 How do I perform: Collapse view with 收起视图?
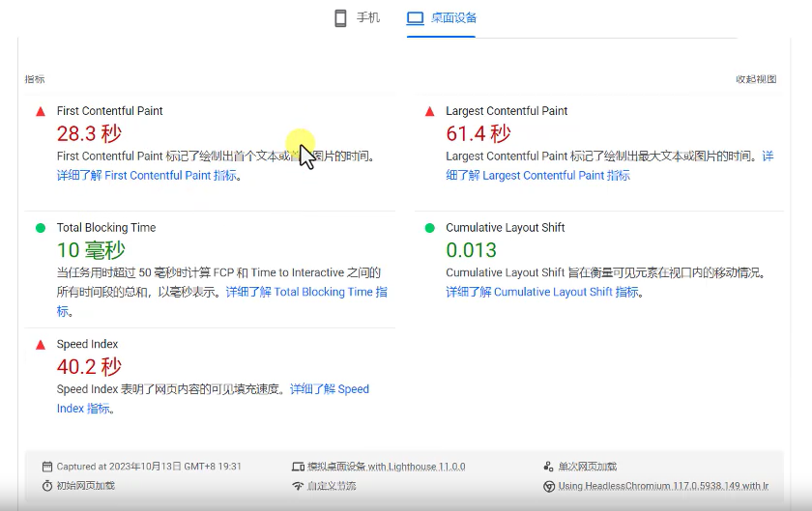point(755,79)
